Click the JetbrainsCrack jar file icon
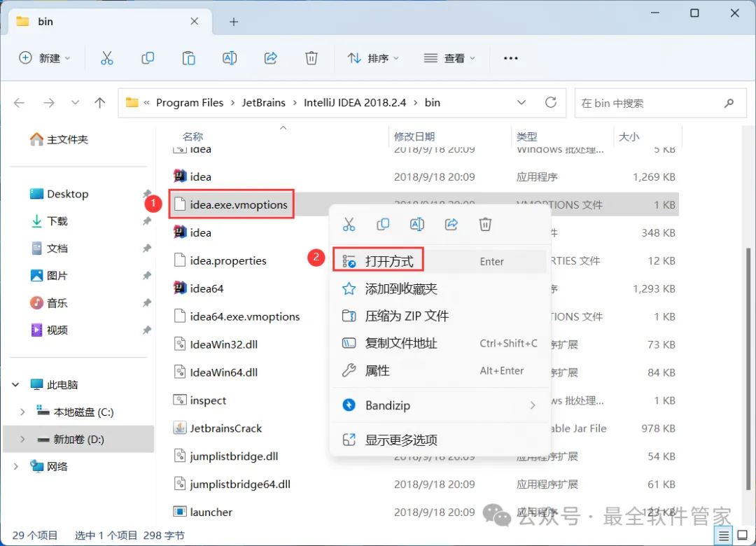Viewport: 756px width, 546px height. [x=180, y=428]
